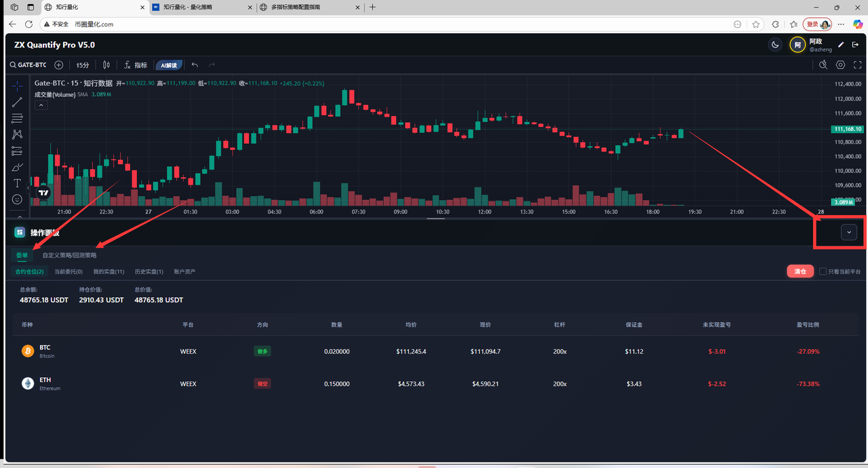Click the 成交量(Volume) indicator legend

55,95
